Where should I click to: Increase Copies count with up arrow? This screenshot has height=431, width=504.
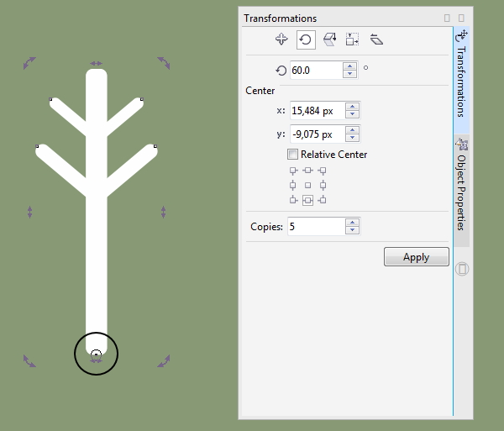click(x=352, y=223)
